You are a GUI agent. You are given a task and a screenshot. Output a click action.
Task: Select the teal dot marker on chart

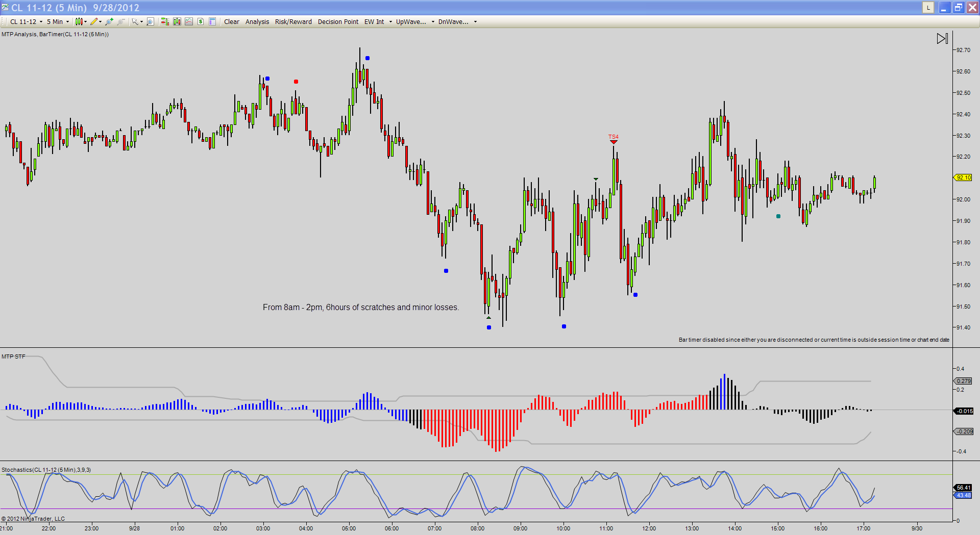778,216
